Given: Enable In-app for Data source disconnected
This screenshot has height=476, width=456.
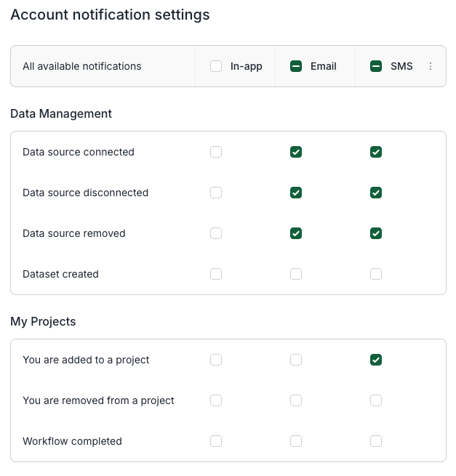Looking at the screenshot, I should click(216, 193).
